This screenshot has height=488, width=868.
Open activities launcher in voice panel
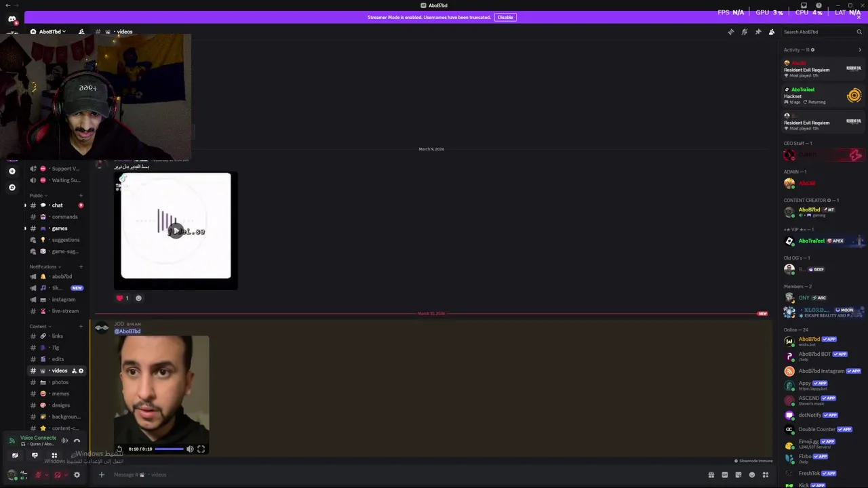pos(54,455)
